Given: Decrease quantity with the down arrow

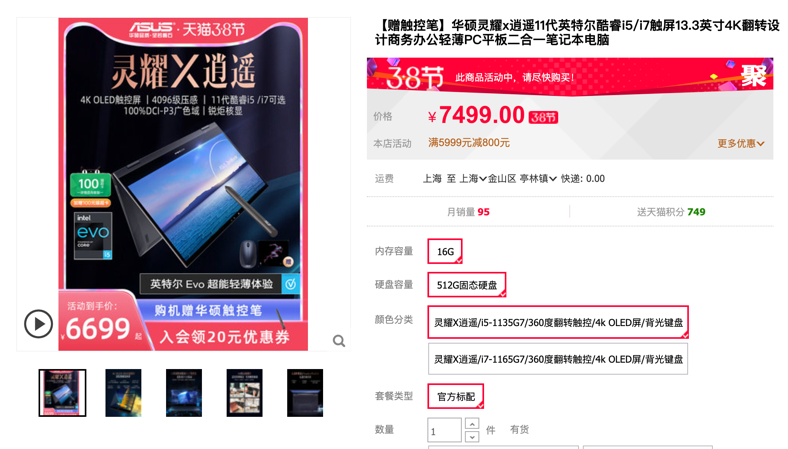Looking at the screenshot, I should coord(472,437).
